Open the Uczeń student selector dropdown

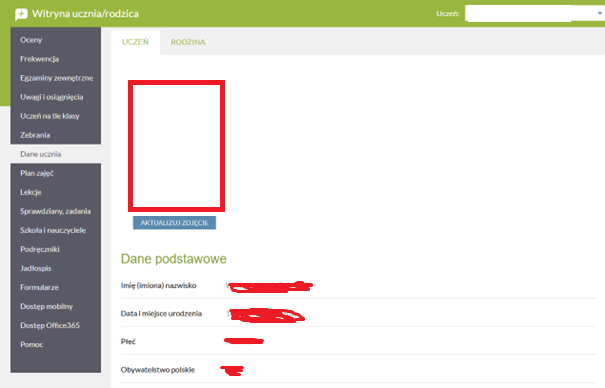pos(534,13)
